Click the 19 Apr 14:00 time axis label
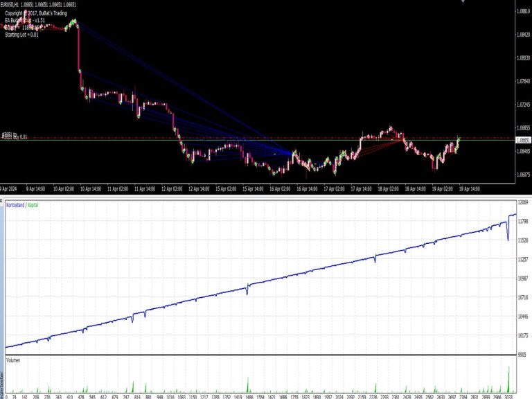 click(470, 189)
